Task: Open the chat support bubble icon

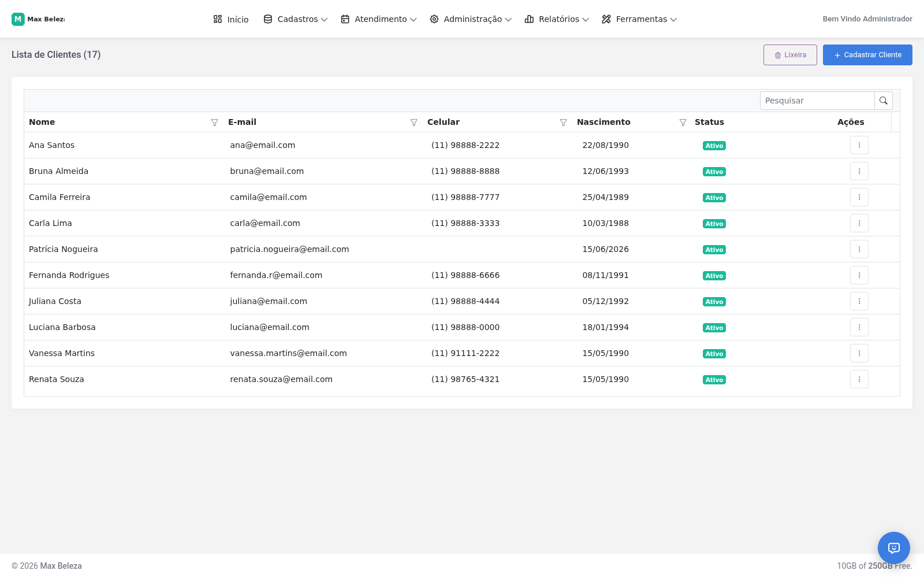Action: coord(894,548)
